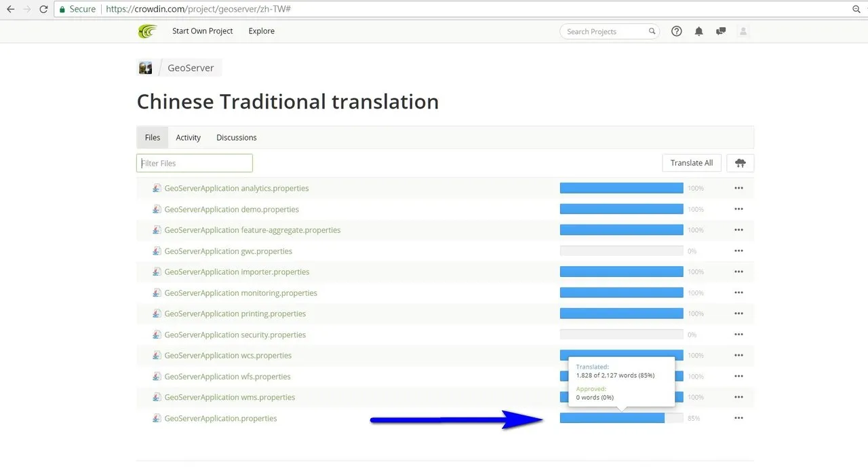Reload the page with refresh icon
The width and height of the screenshot is (868, 467).
43,10
